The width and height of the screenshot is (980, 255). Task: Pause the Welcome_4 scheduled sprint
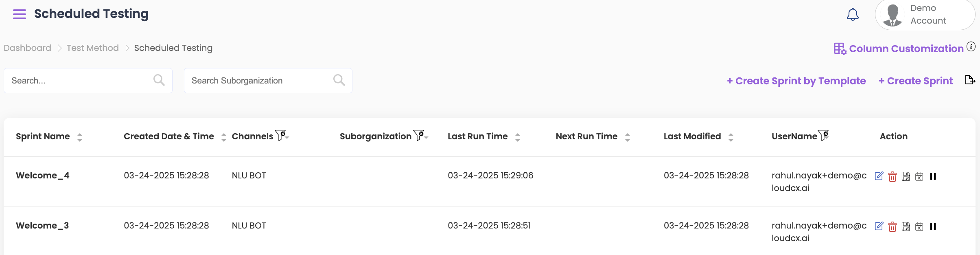[933, 176]
